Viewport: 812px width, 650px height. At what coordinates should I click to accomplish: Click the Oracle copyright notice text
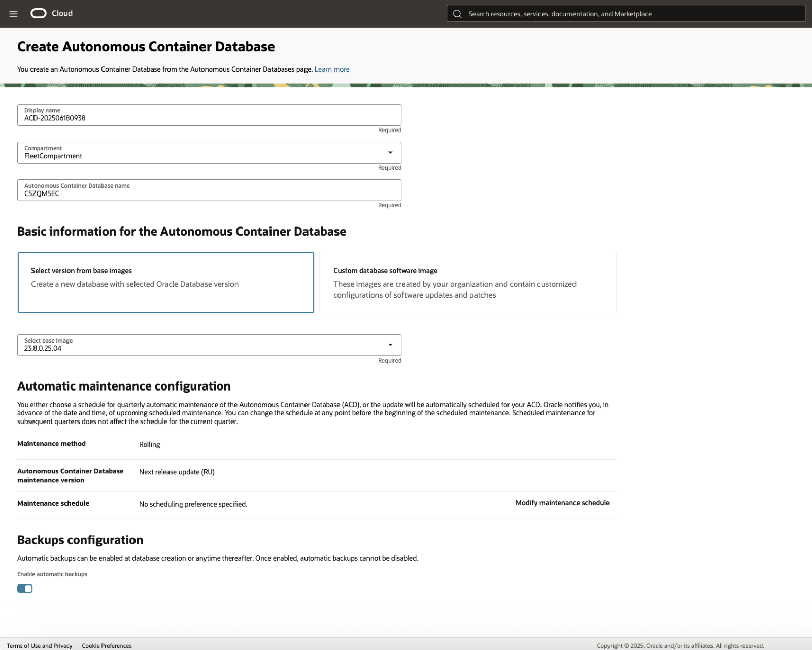pyautogui.click(x=681, y=646)
